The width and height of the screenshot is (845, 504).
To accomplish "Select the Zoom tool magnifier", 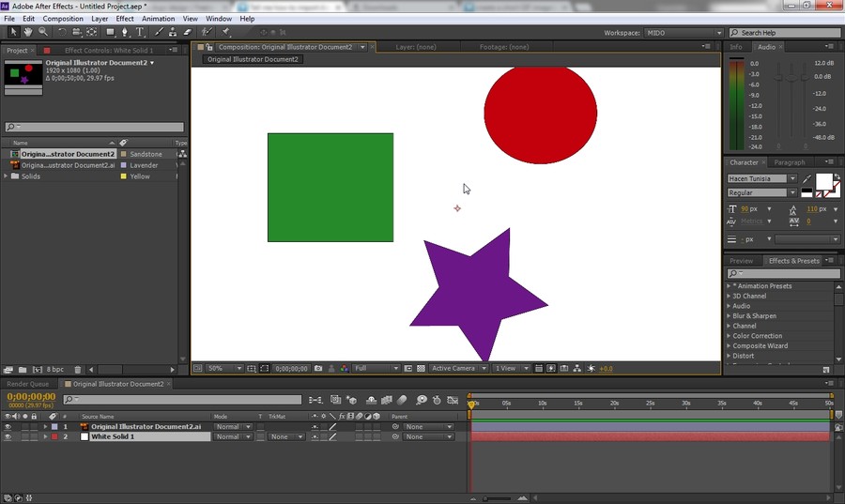I will [43, 32].
